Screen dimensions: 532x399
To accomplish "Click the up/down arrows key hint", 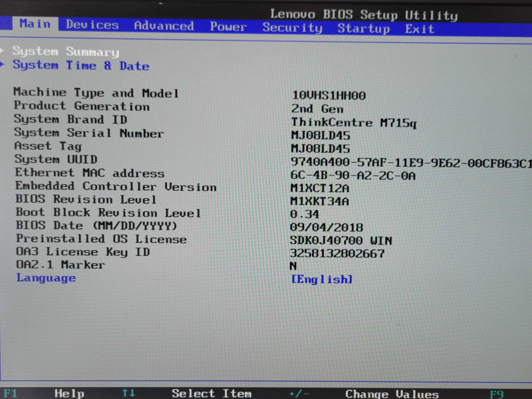I will coord(128,393).
